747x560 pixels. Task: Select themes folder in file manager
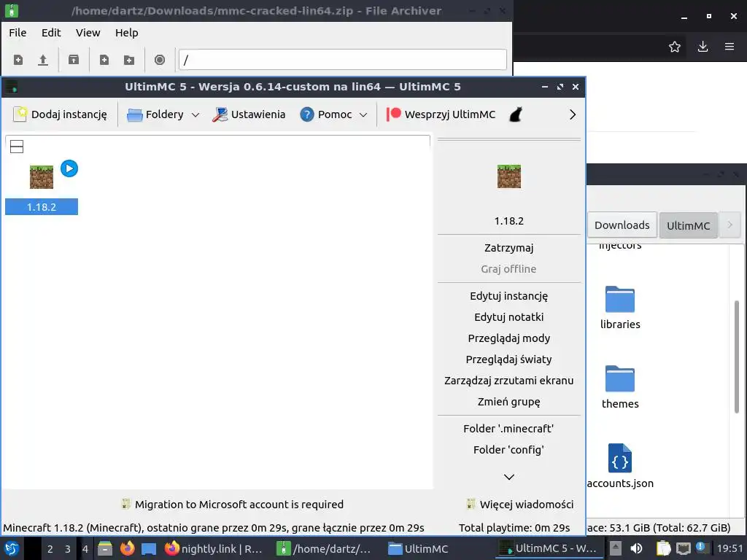coord(620,387)
